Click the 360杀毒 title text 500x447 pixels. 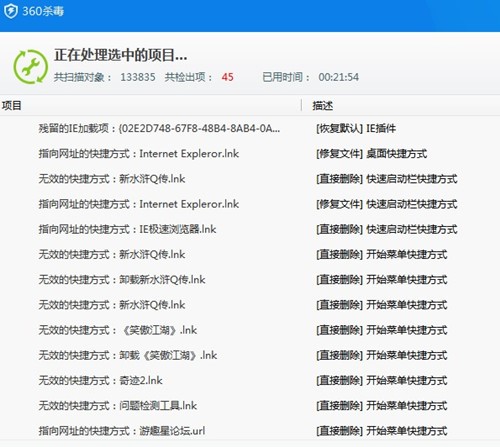tap(43, 11)
